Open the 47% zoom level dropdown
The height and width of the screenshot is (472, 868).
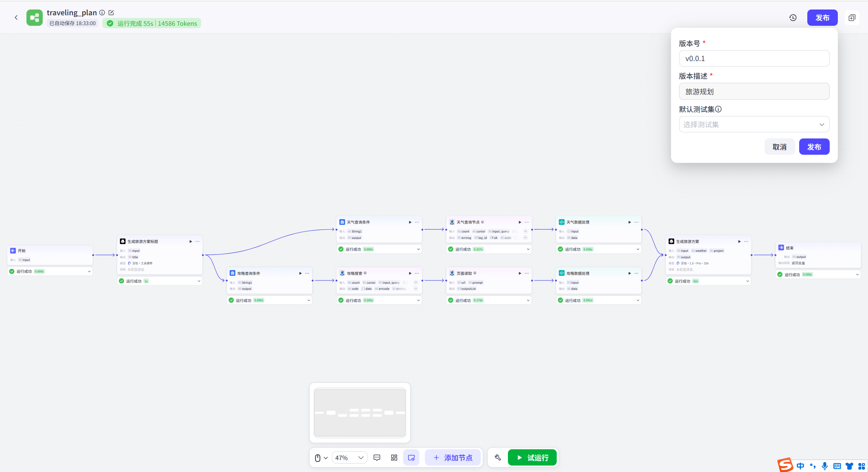pos(349,458)
